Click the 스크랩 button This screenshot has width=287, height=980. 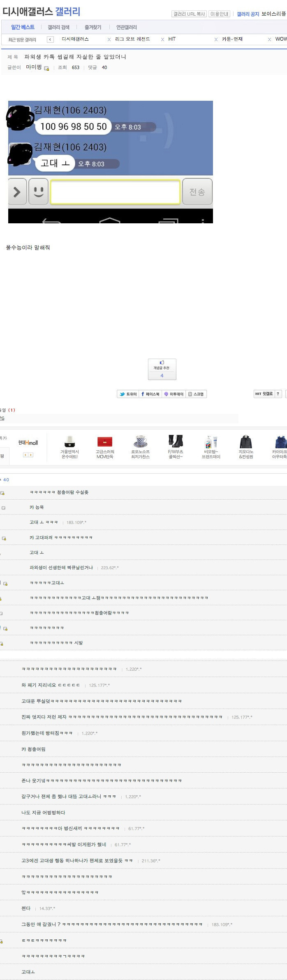point(196,394)
